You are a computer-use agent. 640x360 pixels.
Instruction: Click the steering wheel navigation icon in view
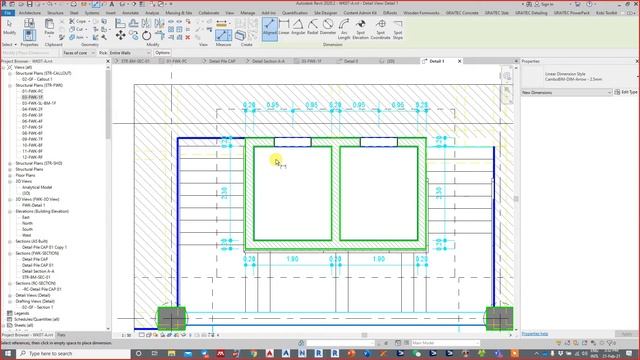tap(507, 76)
